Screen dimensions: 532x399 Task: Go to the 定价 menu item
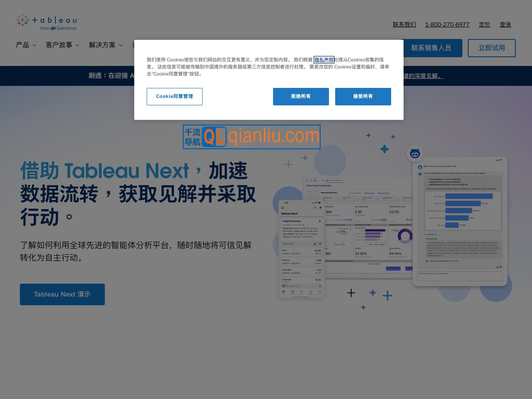[484, 24]
